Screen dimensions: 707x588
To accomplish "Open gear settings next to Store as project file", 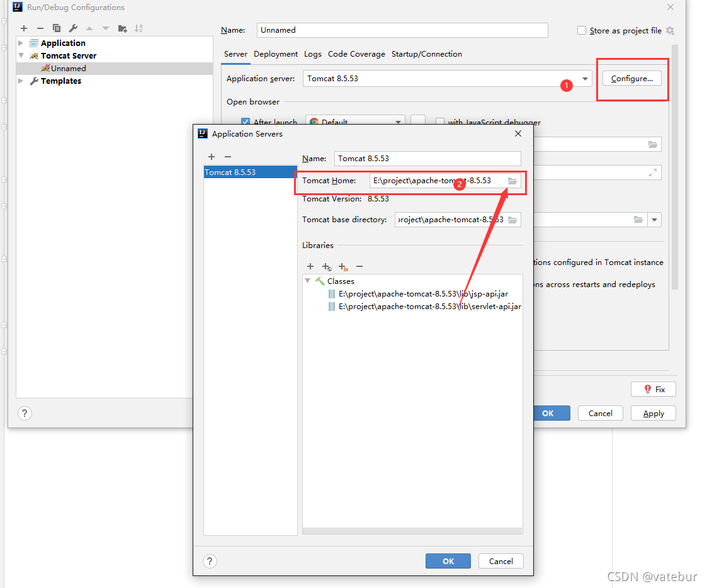I will 670,31.
